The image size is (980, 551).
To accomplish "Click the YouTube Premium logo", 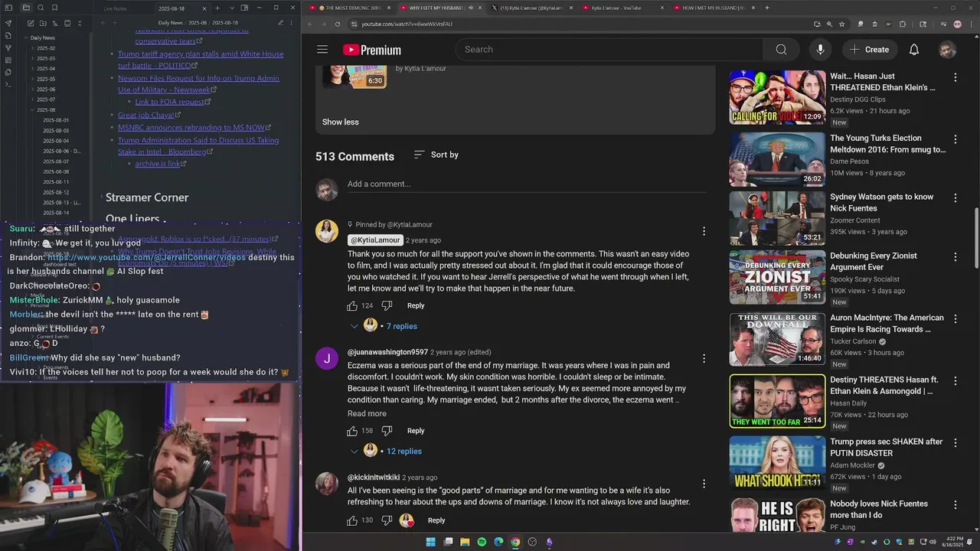I will click(372, 50).
